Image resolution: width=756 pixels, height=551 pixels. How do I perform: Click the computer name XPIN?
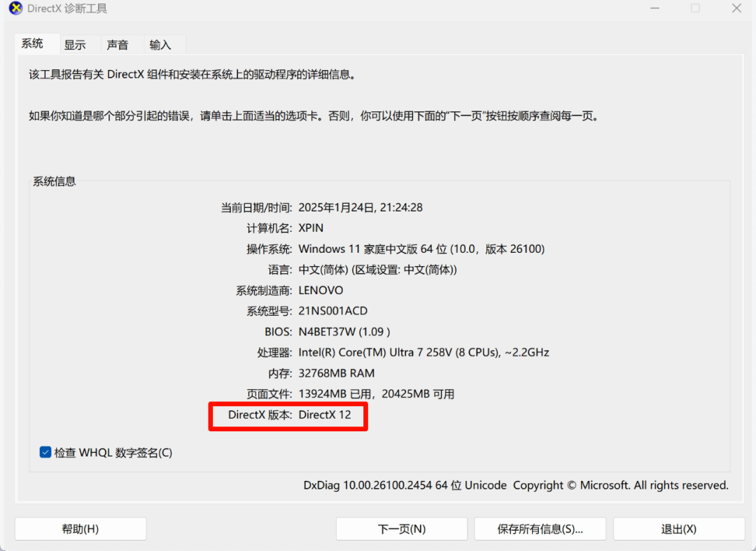tap(311, 228)
